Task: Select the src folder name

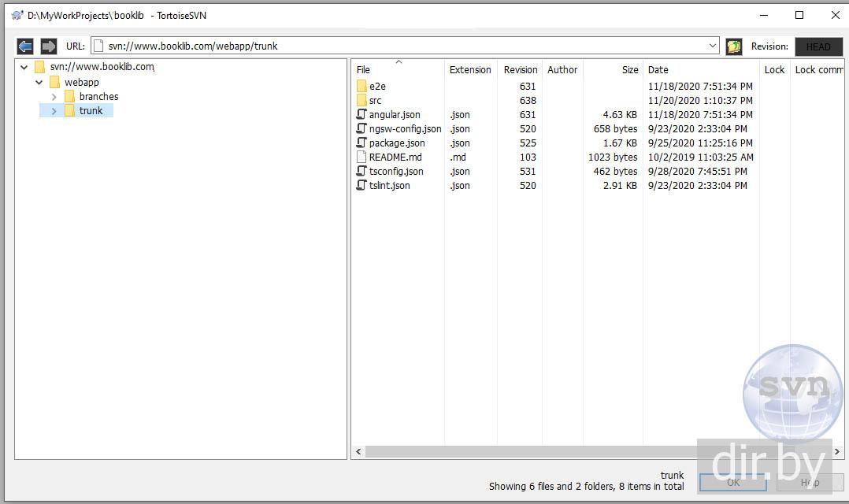Action: pyautogui.click(x=375, y=100)
